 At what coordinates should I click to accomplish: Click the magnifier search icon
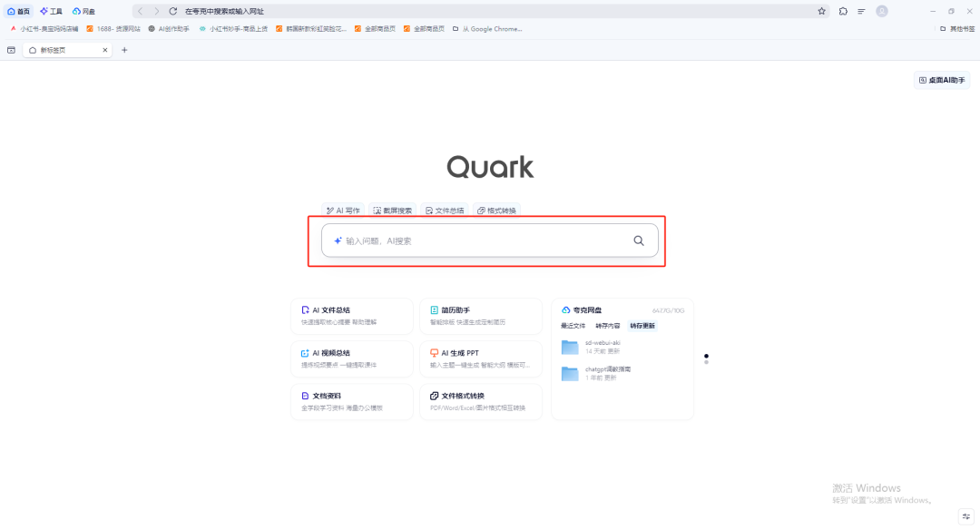pos(639,240)
